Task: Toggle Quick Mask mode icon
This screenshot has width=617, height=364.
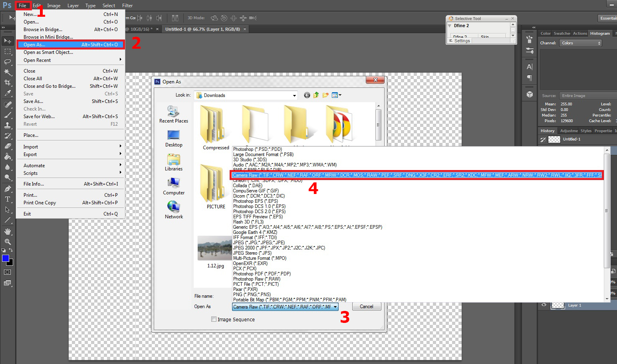Action: coord(8,272)
